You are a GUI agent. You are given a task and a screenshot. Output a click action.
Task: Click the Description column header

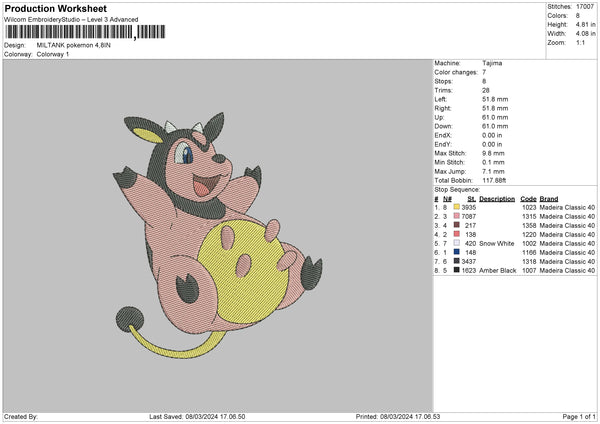coord(497,198)
